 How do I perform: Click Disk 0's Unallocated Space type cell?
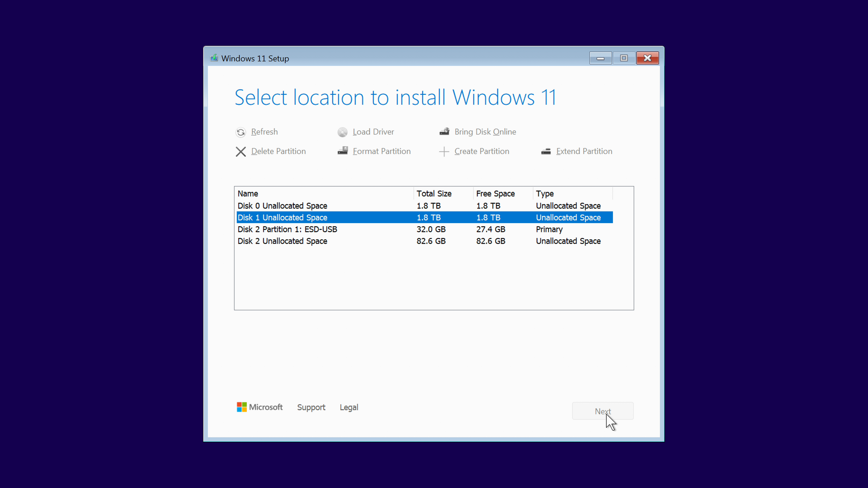click(568, 206)
